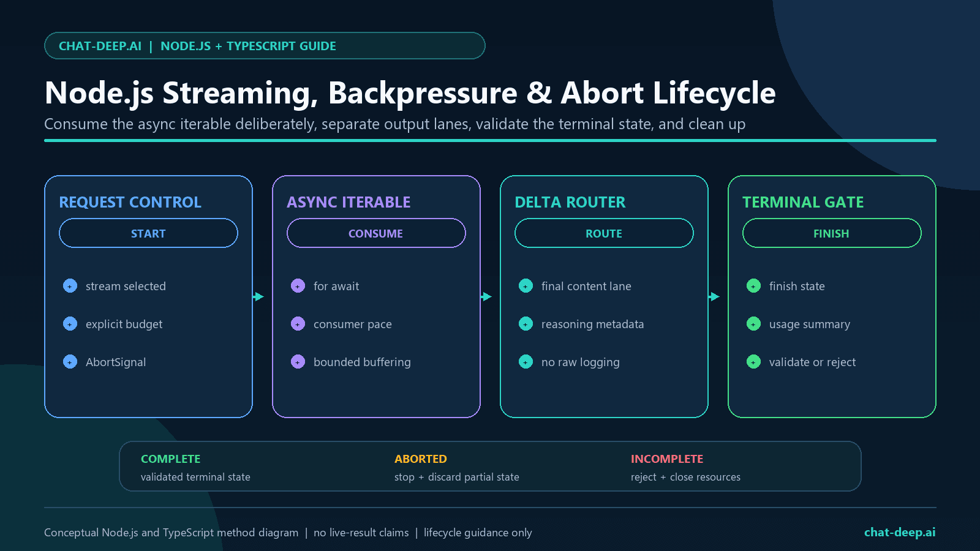Click the subtitle starting 'Consume the async iterable'
980x551 pixels.
coord(395,124)
